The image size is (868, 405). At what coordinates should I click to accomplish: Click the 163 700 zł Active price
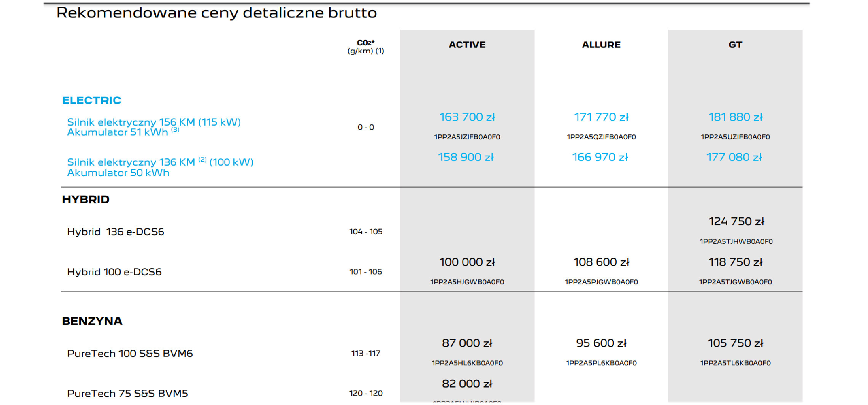[467, 117]
